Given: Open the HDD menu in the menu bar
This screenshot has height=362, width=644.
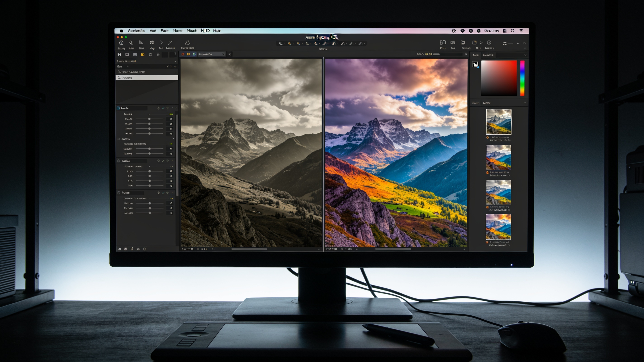Looking at the screenshot, I should (x=205, y=31).
